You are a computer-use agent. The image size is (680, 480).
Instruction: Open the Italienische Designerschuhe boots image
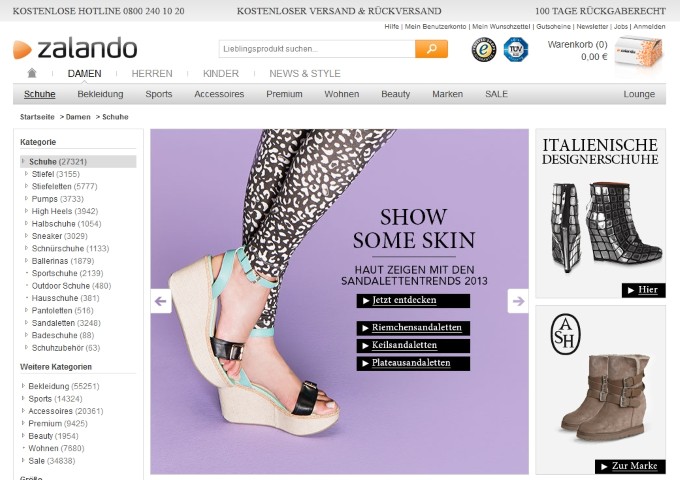[600, 228]
